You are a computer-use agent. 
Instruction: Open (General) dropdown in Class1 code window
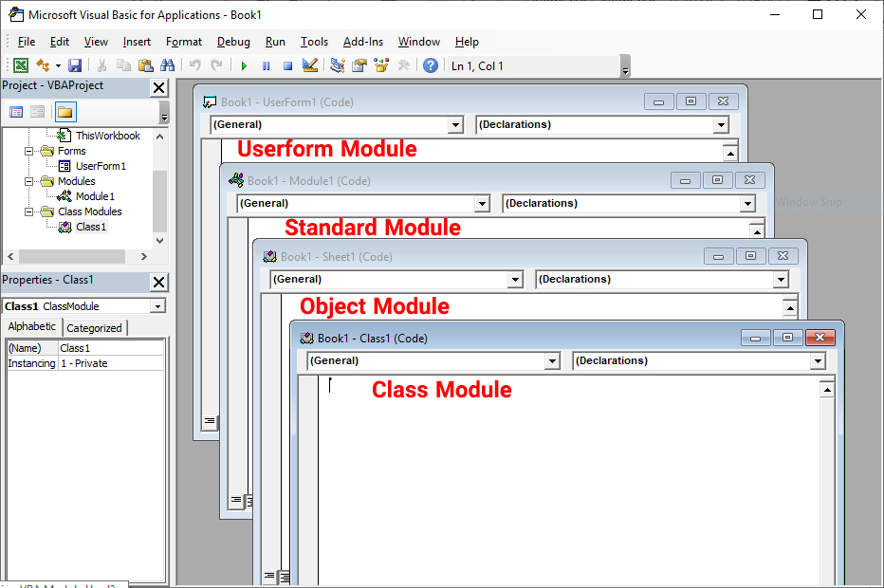(x=552, y=360)
